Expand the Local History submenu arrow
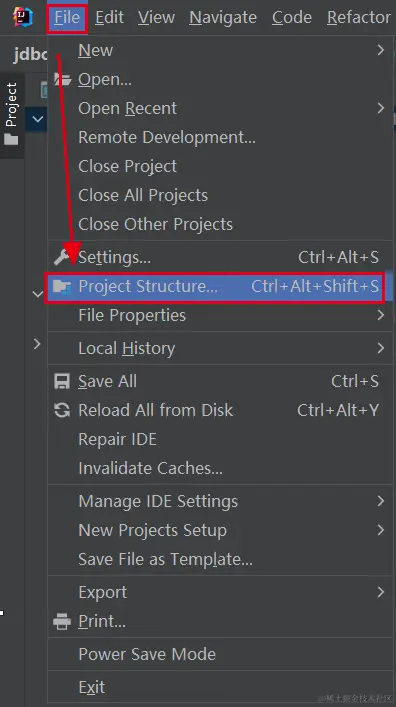 click(381, 348)
